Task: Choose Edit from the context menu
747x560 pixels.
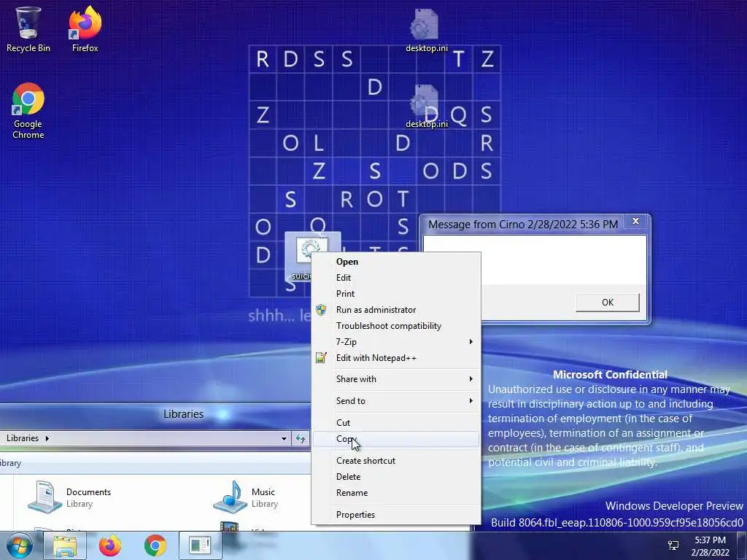Action: pos(395,278)
